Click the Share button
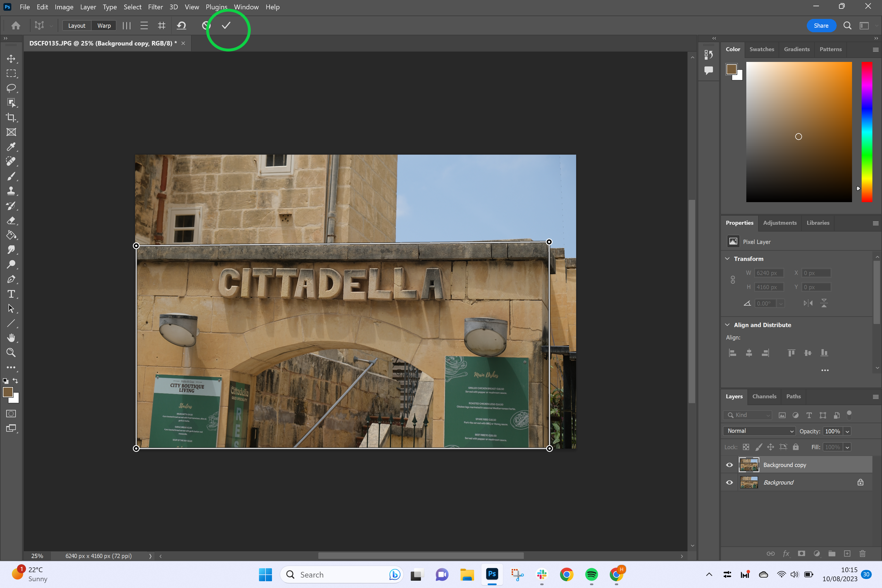882x588 pixels. pyautogui.click(x=821, y=25)
